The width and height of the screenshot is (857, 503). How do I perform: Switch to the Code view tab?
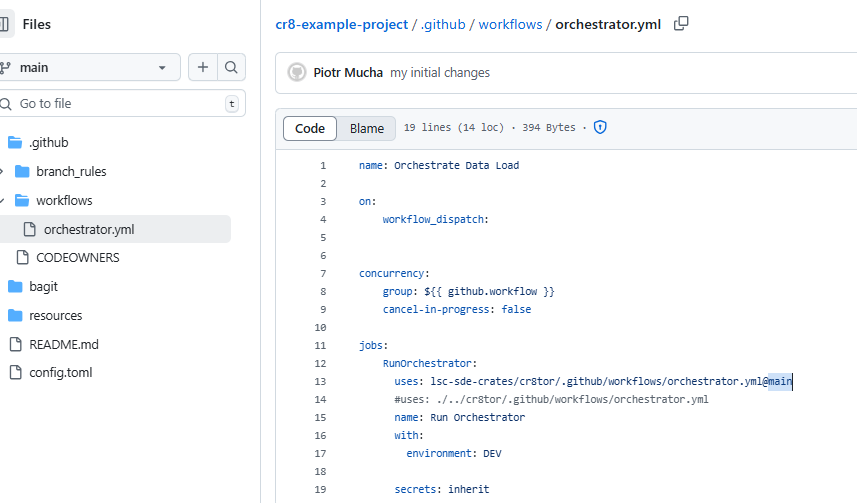pos(310,128)
